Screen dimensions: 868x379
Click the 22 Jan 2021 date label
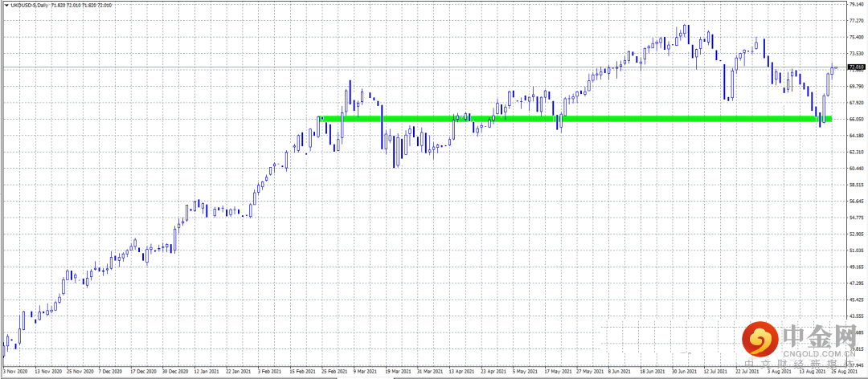point(240,372)
